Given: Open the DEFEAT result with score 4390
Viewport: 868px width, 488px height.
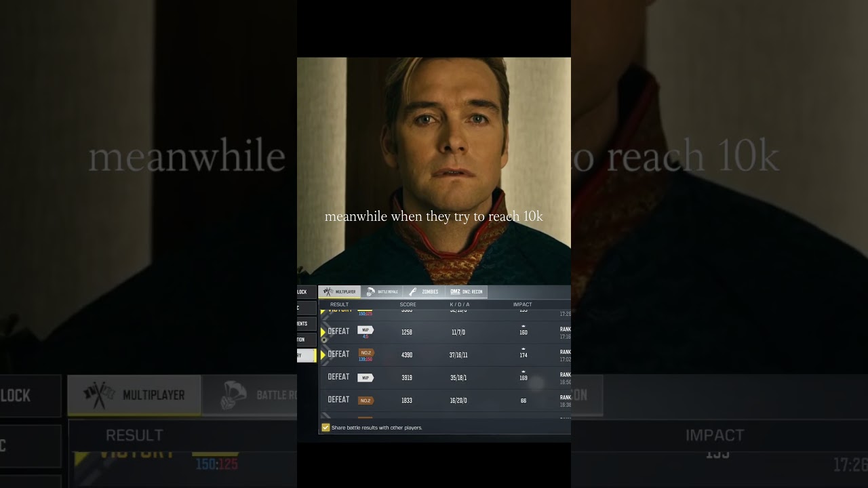Looking at the screenshot, I should (338, 354).
